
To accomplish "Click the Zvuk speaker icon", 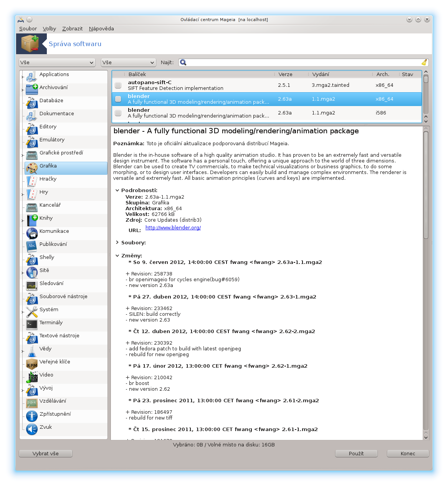I will pos(32,430).
